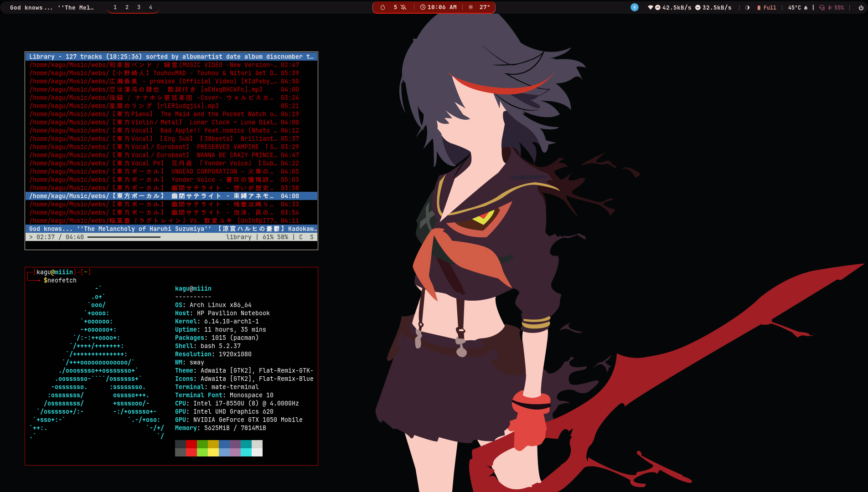Select the 'promise (Official Video)' track
This screenshot has height=492, width=868.
tap(171, 81)
